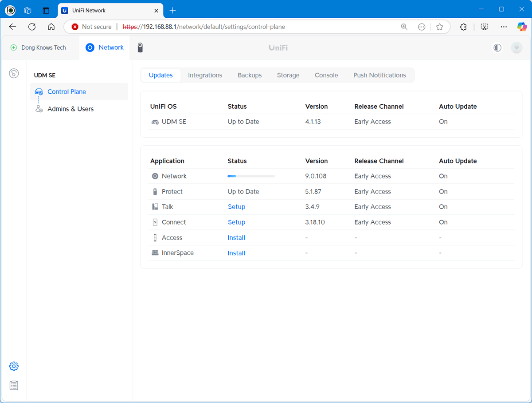Viewport: 532px width, 403px height.
Task: Open the UniFi Protect camera app icon
Action: [x=140, y=47]
